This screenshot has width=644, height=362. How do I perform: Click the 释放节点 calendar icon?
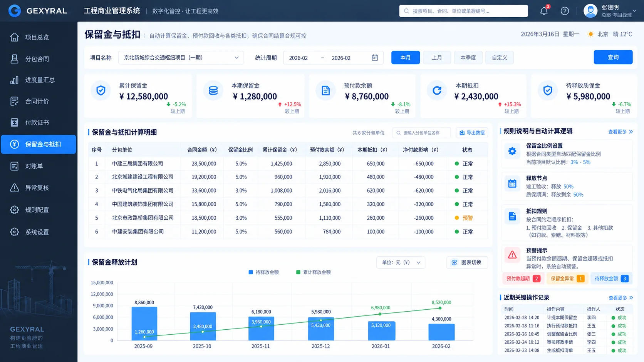(x=512, y=184)
